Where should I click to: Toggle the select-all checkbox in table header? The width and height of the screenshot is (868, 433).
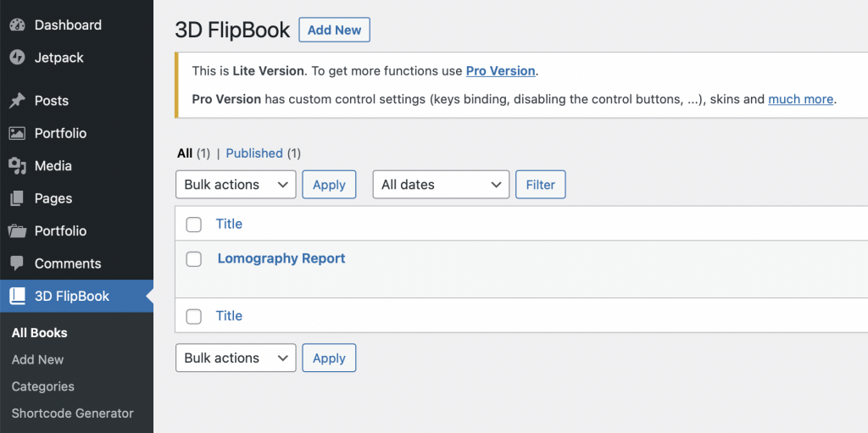click(194, 225)
